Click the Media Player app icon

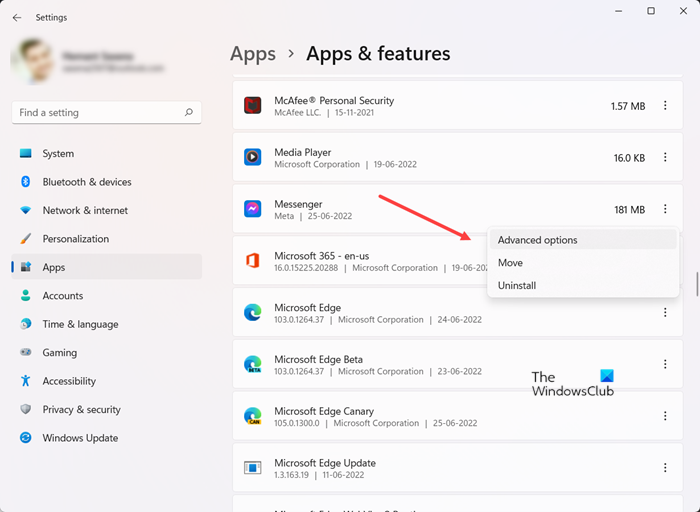(253, 158)
